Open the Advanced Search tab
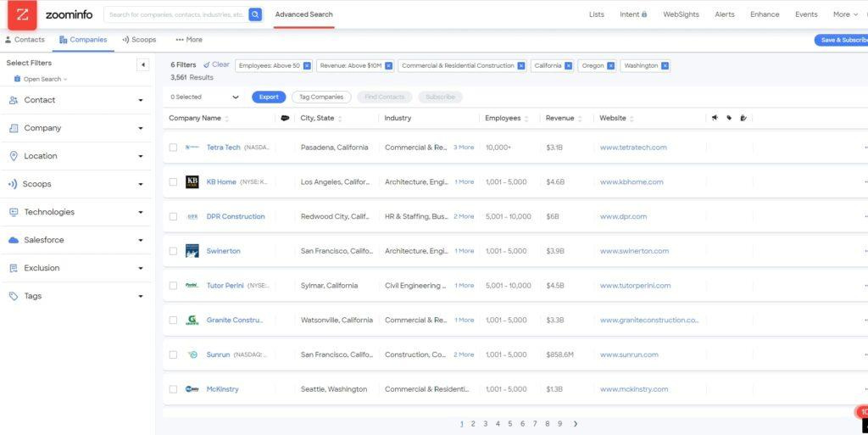This screenshot has height=435, width=868. point(304,14)
